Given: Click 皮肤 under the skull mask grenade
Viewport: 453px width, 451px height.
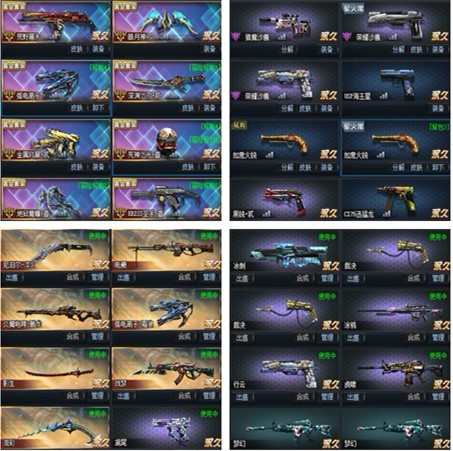Looking at the screenshot, I should point(187,167).
